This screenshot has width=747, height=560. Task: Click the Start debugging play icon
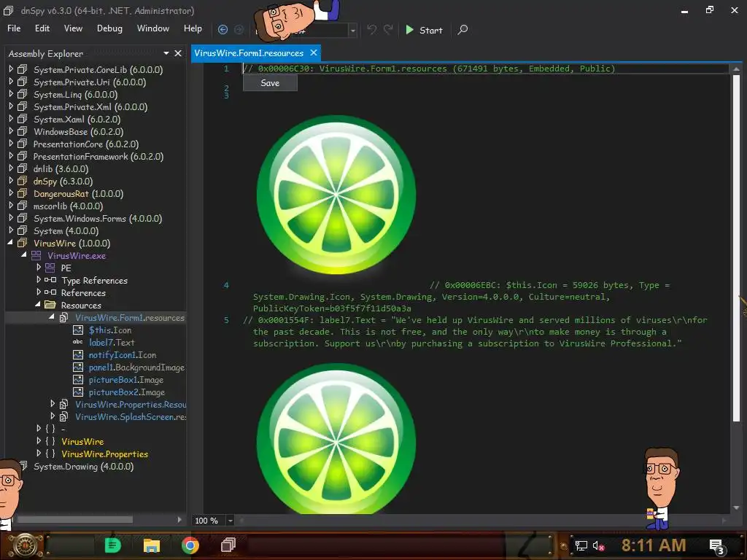(x=409, y=29)
